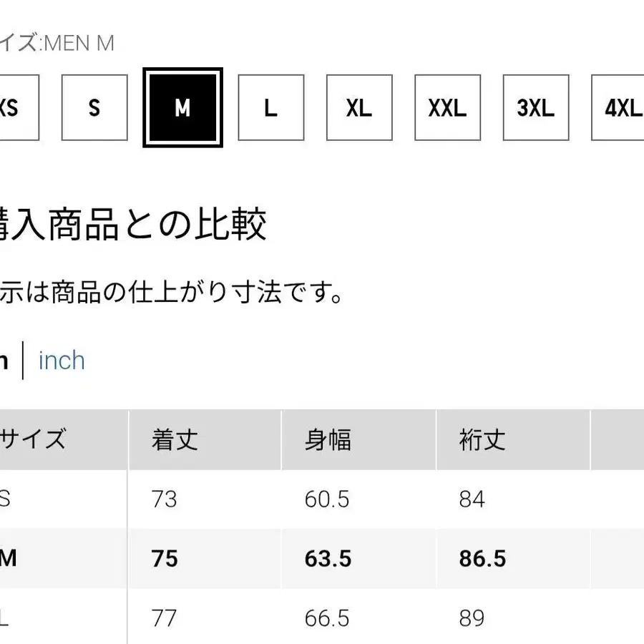This screenshot has width=644, height=644.
Task: Choose size XXL
Action: click(447, 108)
